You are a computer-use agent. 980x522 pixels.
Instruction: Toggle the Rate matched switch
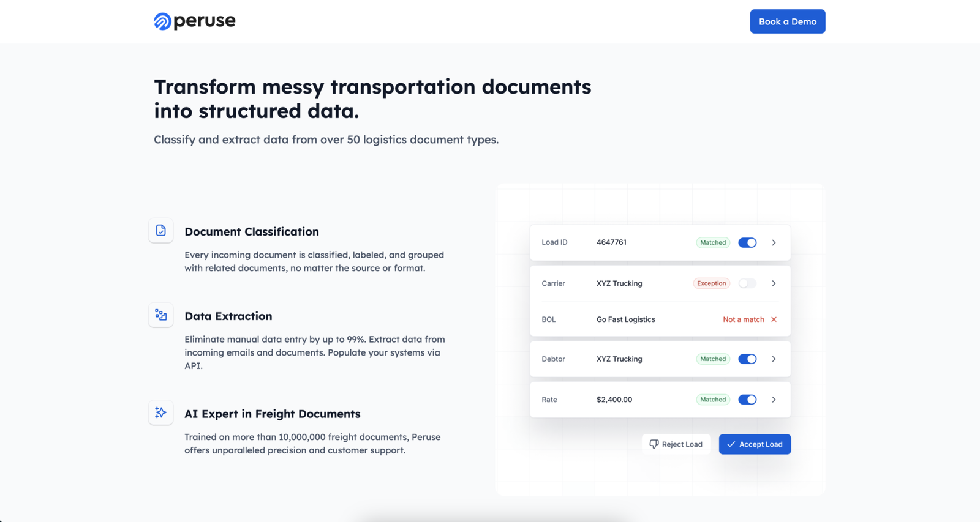[x=747, y=400]
